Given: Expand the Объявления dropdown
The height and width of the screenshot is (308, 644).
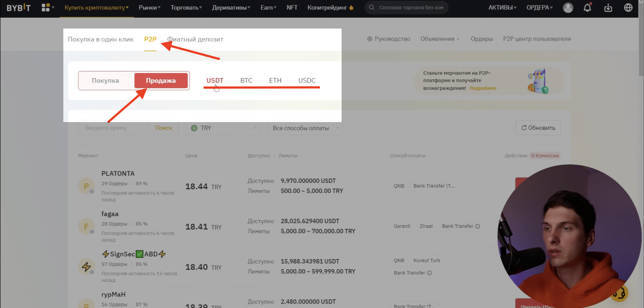Looking at the screenshot, I should tap(440, 39).
